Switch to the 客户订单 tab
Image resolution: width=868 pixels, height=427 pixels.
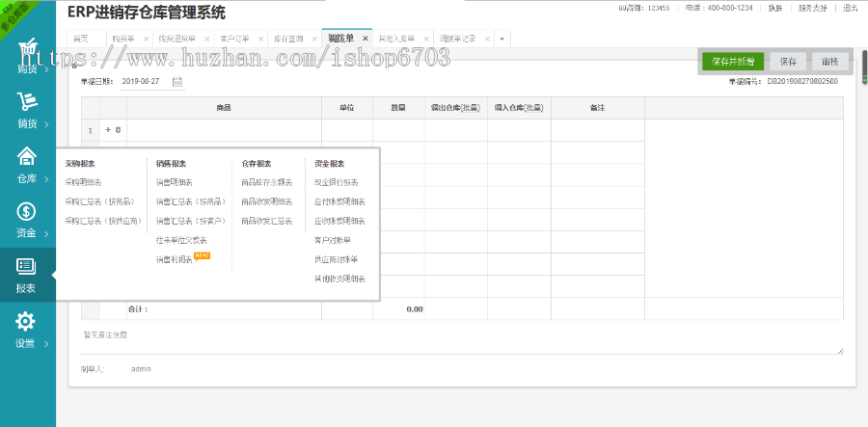click(x=234, y=39)
